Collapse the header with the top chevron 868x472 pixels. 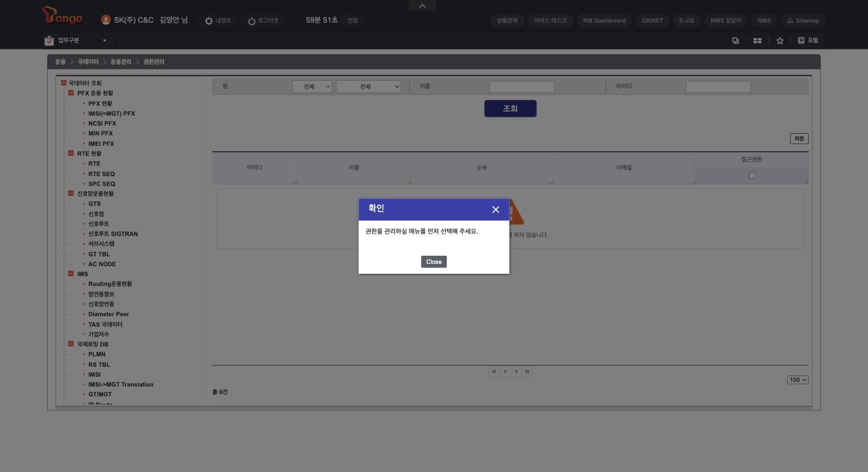pos(422,6)
